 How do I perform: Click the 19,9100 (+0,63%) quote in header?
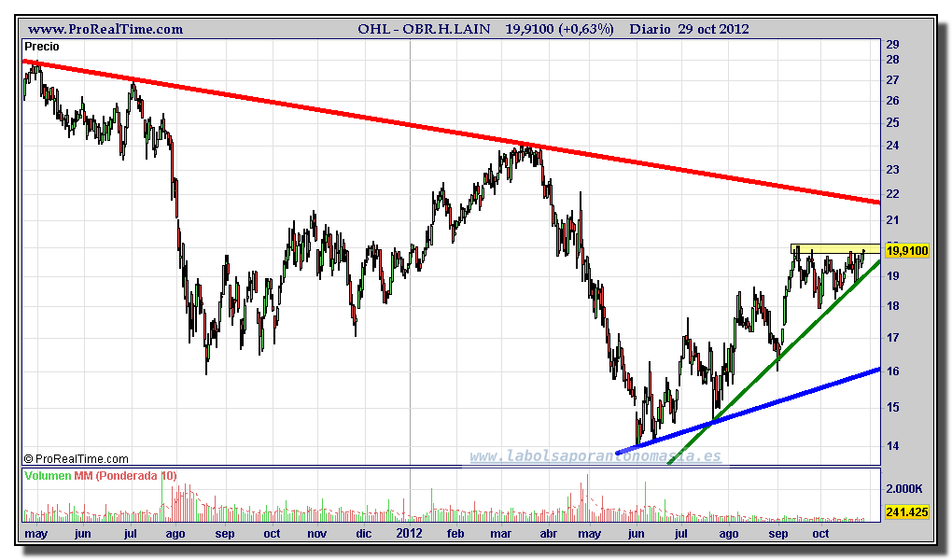(559, 29)
